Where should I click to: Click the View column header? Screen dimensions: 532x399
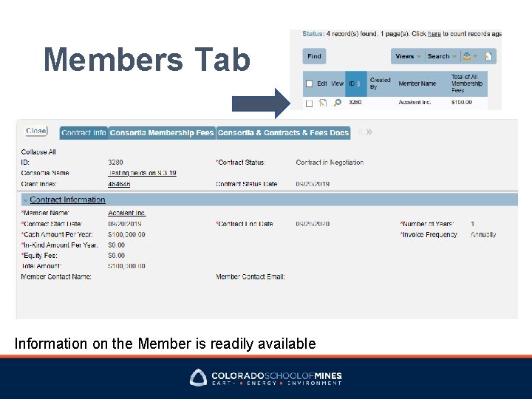tap(337, 83)
